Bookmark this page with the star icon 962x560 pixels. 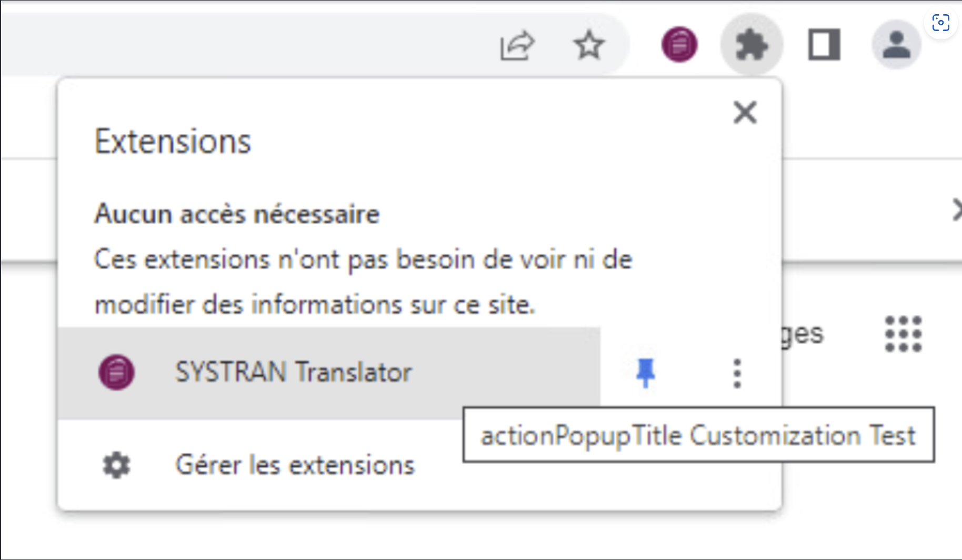[589, 45]
